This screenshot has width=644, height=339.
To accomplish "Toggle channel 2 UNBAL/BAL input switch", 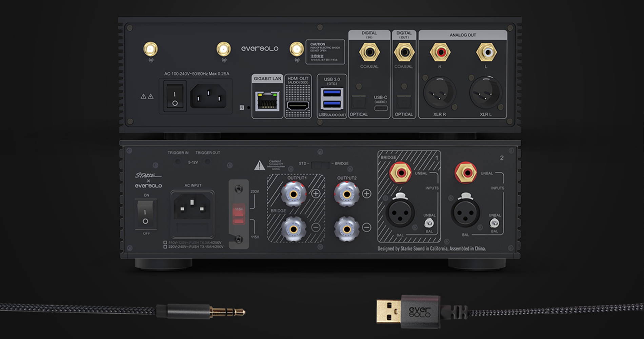I will (x=494, y=223).
